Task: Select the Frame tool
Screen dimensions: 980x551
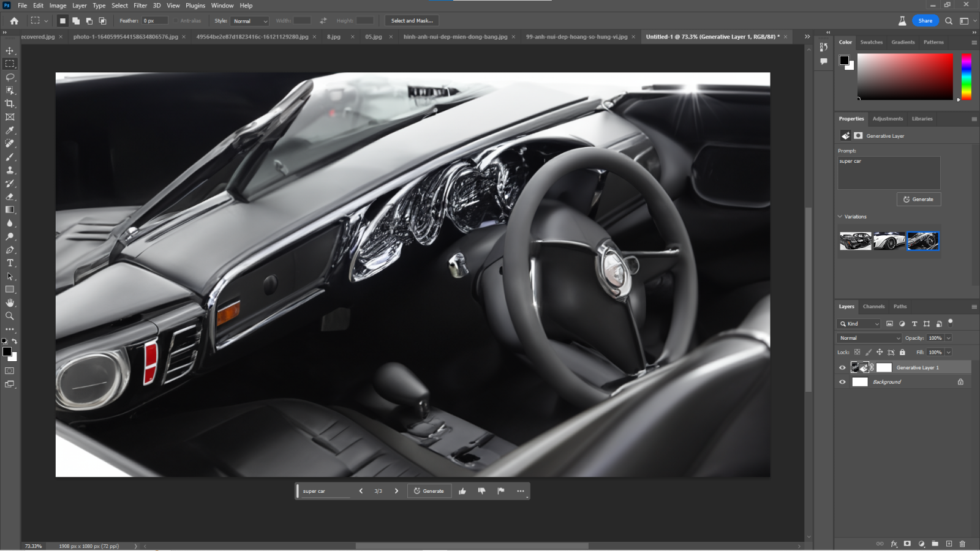Action: click(x=10, y=117)
